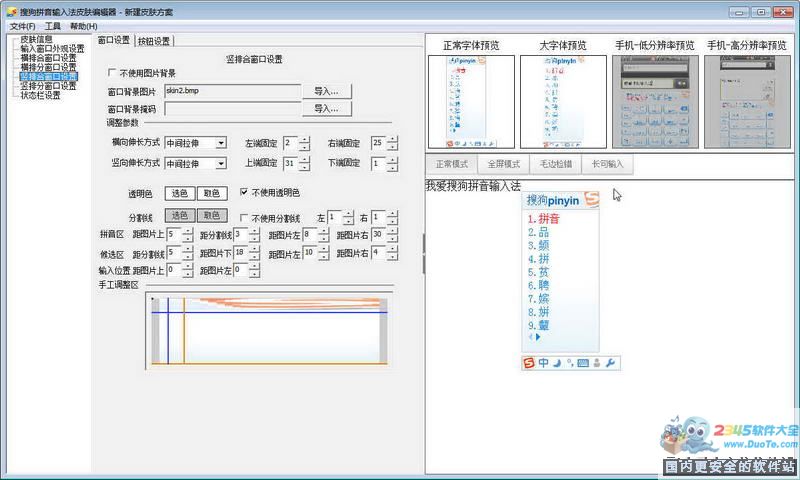Click 选色 button for 透明色
Screen dimensions: 800x480
[x=180, y=193]
